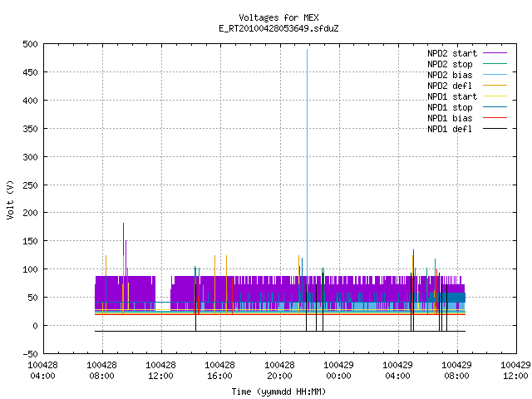Click the '100428 16:00' x-axis tick label
The width and height of the screenshot is (532, 399).
pos(219,371)
